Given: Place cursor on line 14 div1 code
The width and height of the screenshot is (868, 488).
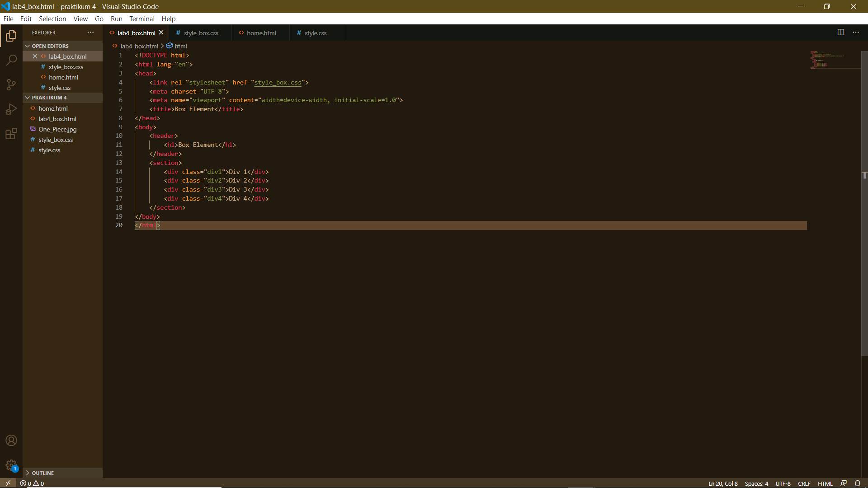Looking at the screenshot, I should [216, 172].
